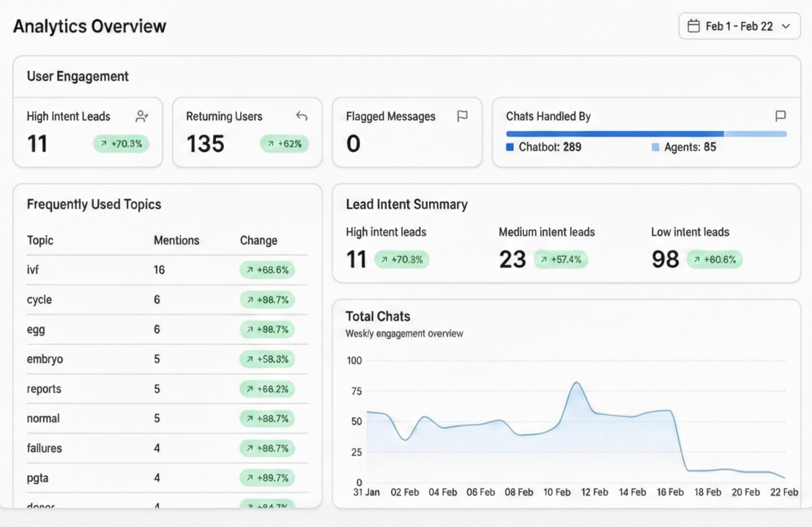
Task: Click the Lead Intent Summary heading
Action: pyautogui.click(x=406, y=204)
